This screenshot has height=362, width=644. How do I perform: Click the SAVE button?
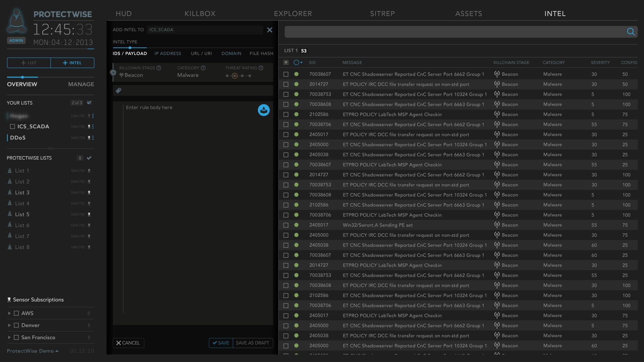click(x=221, y=343)
